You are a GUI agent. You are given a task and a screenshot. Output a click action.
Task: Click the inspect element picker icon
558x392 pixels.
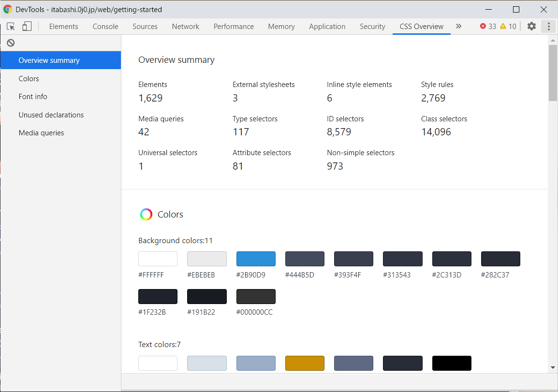click(x=11, y=27)
